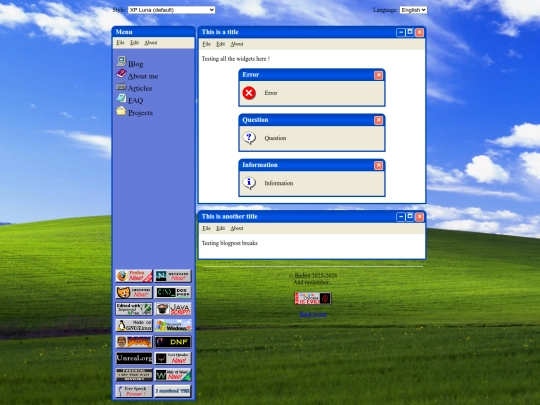Click the 'And remember...' footer text
This screenshot has width=540, height=405.
click(313, 282)
